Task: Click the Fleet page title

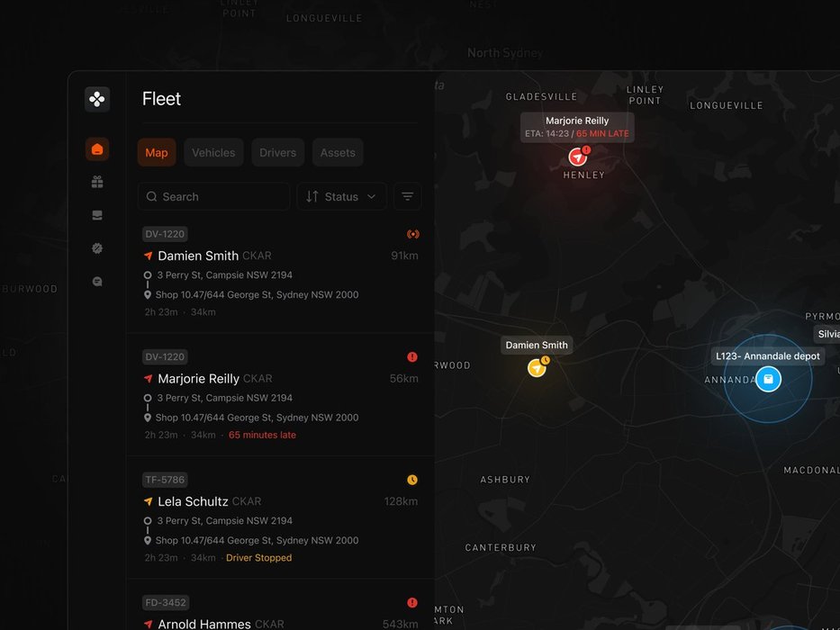Action: click(x=161, y=99)
